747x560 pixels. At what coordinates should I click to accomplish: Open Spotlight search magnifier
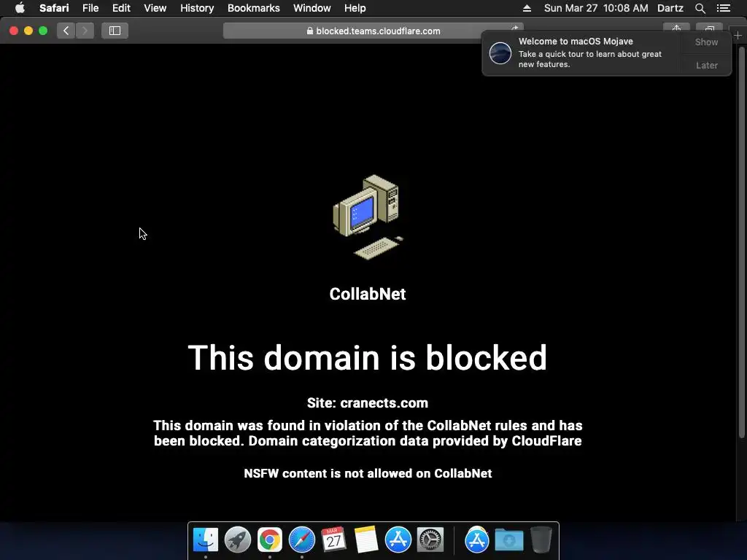[x=700, y=8]
